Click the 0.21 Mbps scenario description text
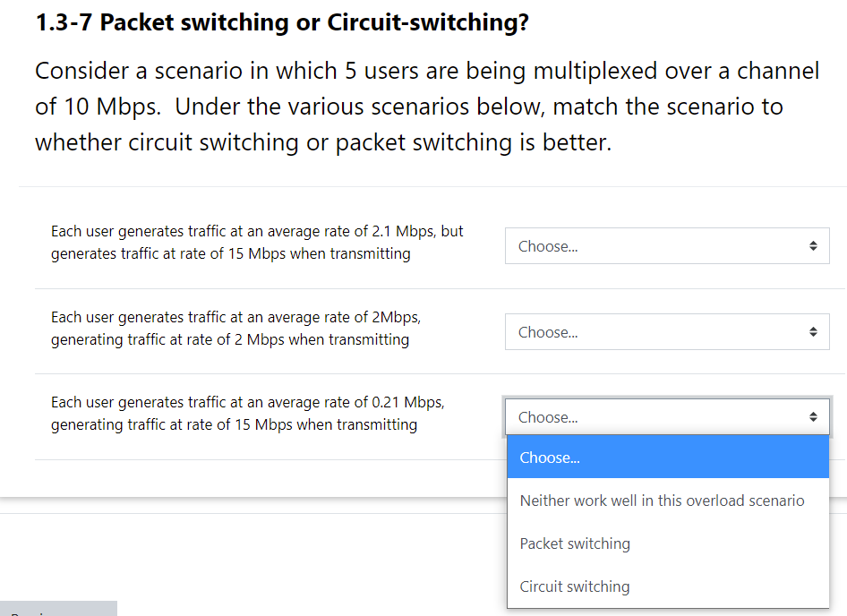 point(247,413)
